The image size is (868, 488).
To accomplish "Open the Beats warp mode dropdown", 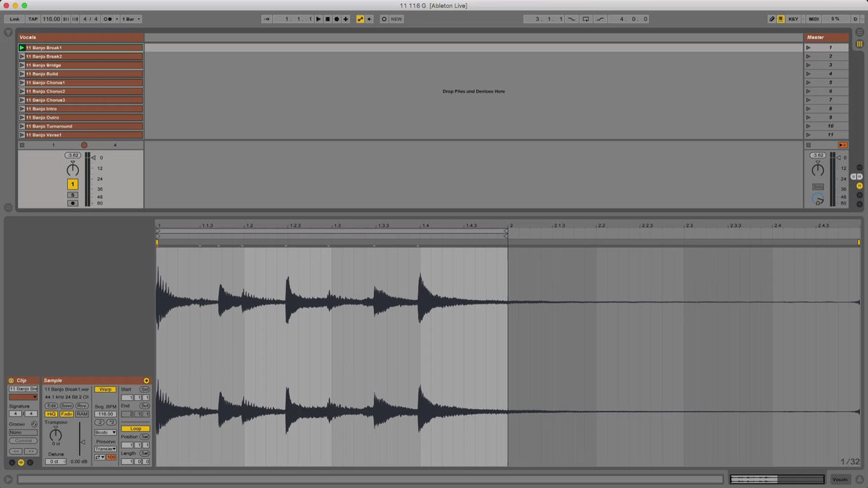I will 106,432.
